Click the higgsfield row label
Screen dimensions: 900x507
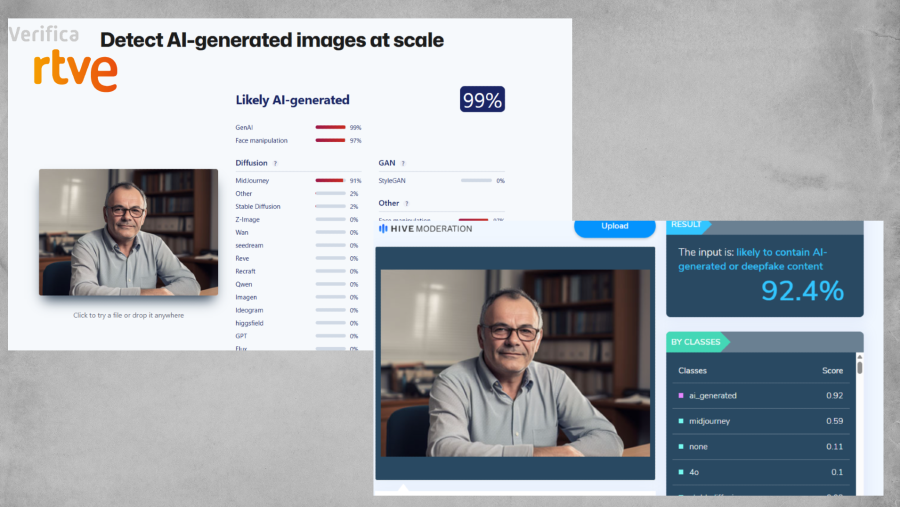(249, 323)
